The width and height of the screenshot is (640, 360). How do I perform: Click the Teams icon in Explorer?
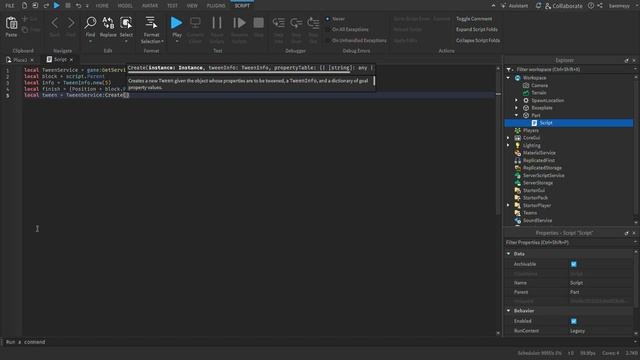518,213
